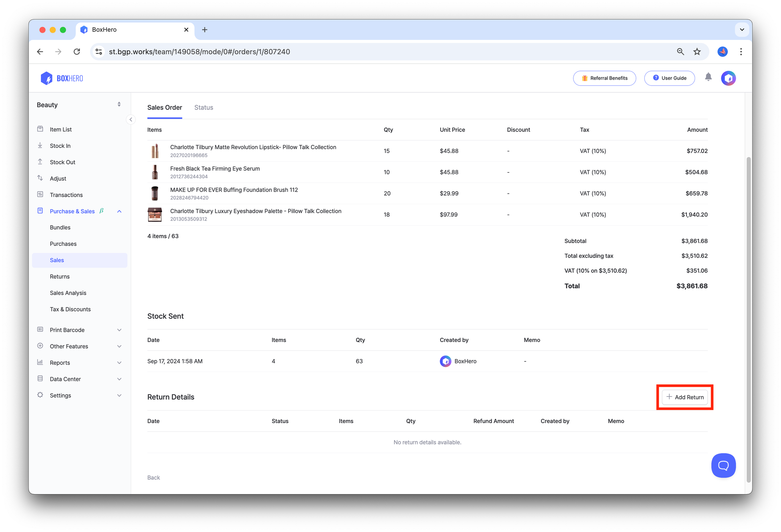Viewport: 781px width, 532px height.
Task: Select the Print Barcode icon
Action: (41, 330)
